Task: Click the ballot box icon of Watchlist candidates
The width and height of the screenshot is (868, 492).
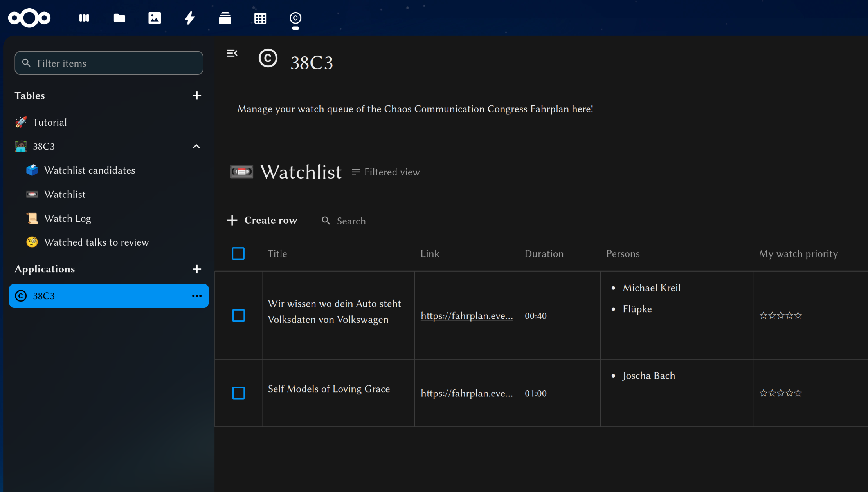Action: (32, 170)
